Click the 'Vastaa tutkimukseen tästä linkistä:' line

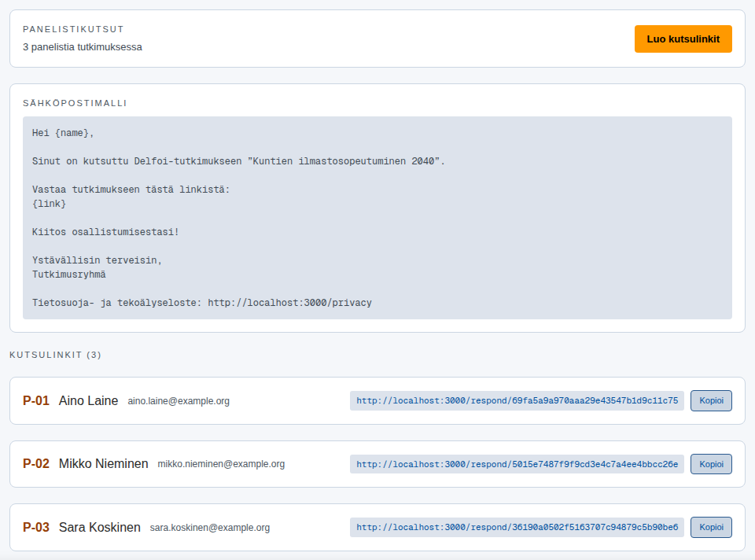pyautogui.click(x=131, y=190)
